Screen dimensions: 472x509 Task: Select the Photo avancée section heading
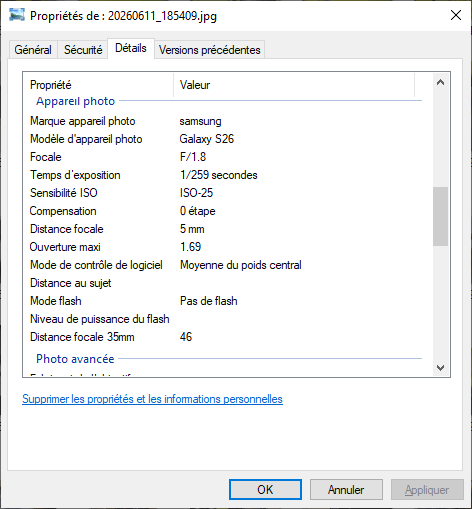point(75,359)
